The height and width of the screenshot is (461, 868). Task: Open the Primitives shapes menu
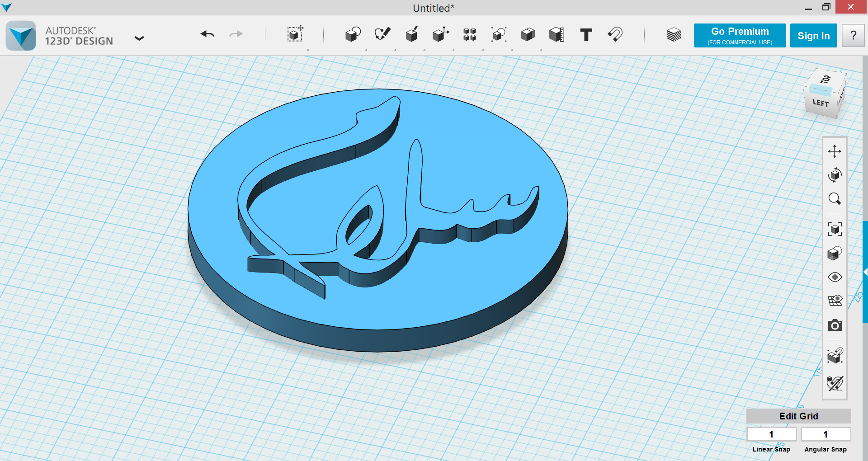click(x=353, y=34)
